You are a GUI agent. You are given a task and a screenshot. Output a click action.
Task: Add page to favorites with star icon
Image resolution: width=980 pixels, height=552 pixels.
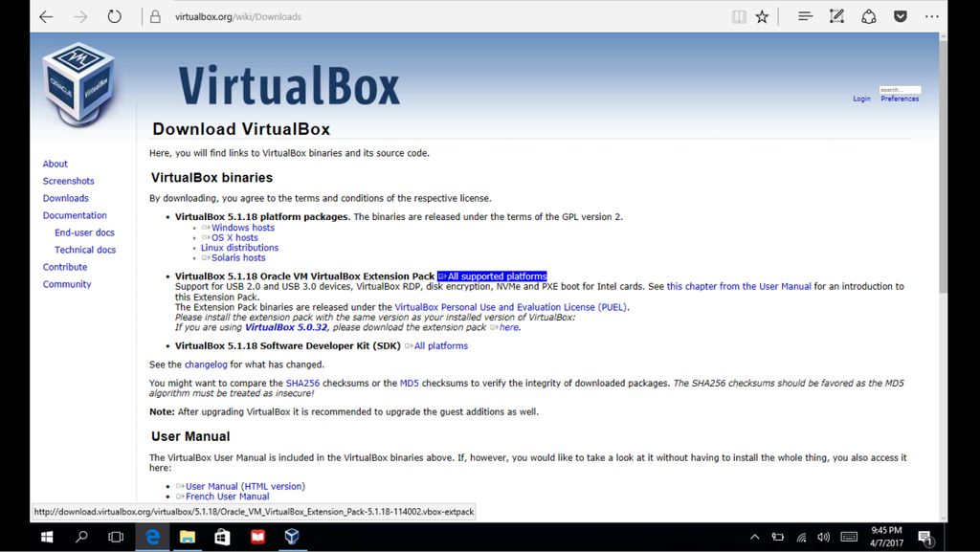(761, 17)
